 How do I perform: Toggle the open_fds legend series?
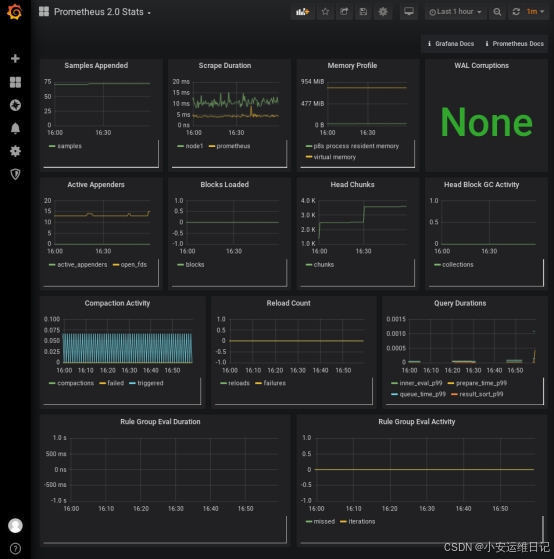(x=134, y=265)
